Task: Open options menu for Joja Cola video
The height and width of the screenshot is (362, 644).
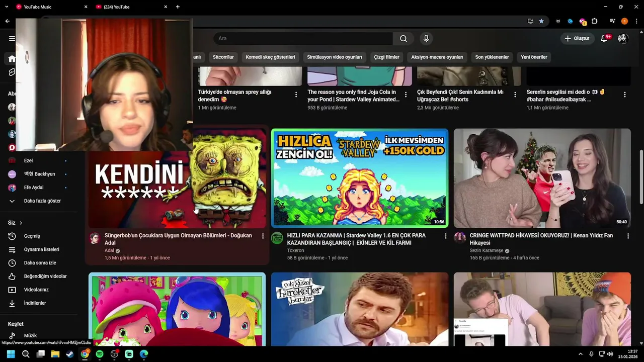Action: pyautogui.click(x=406, y=95)
